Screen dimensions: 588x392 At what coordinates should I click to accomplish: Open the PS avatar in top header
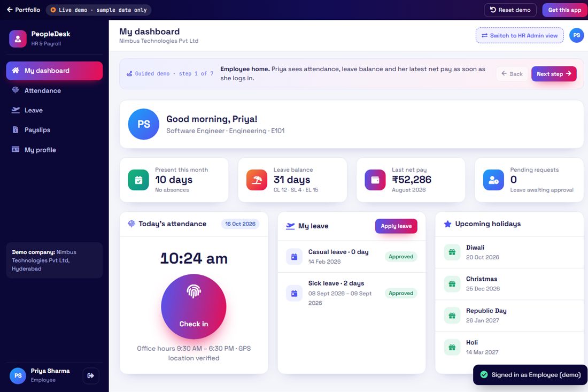pos(576,35)
